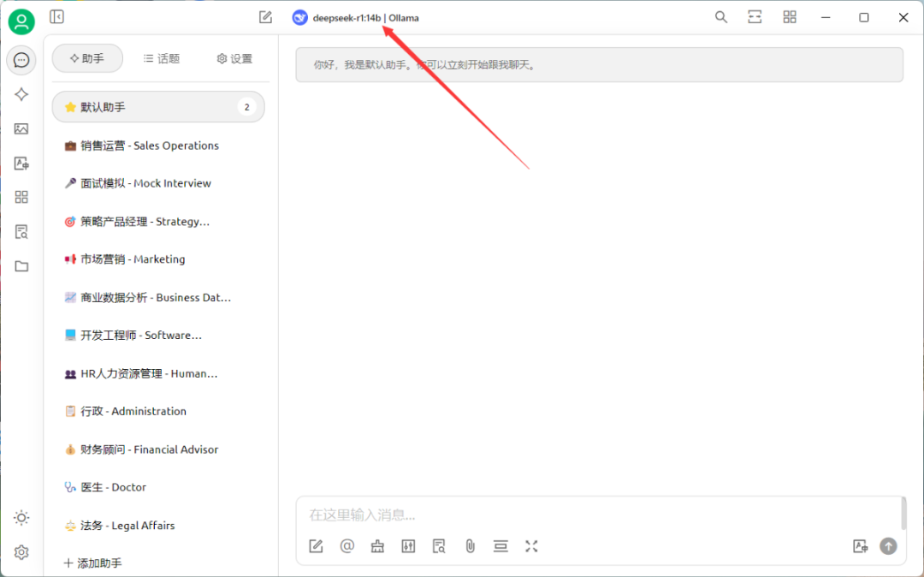Click the topic count badge on 默认助手
Viewport: 924px width, 577px height.
click(x=247, y=107)
